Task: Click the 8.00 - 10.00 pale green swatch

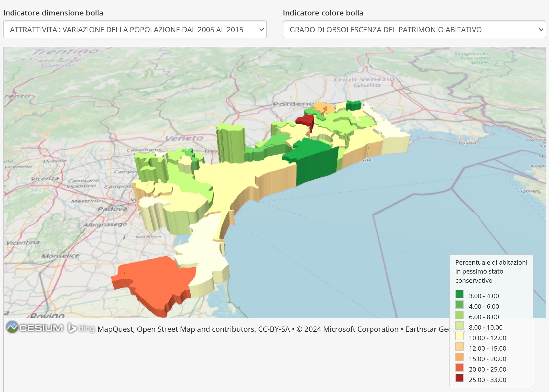Action: pos(459,326)
